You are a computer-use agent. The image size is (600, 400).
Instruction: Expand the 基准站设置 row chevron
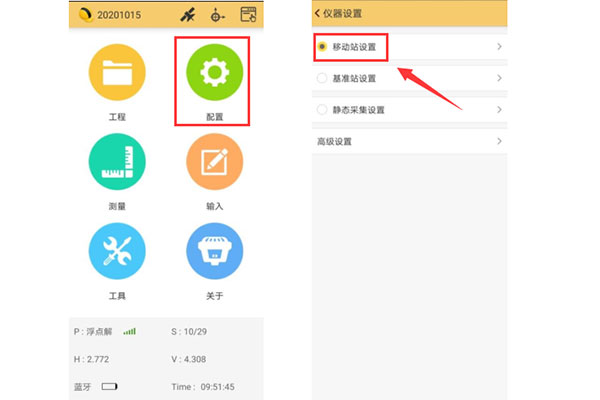click(x=499, y=78)
